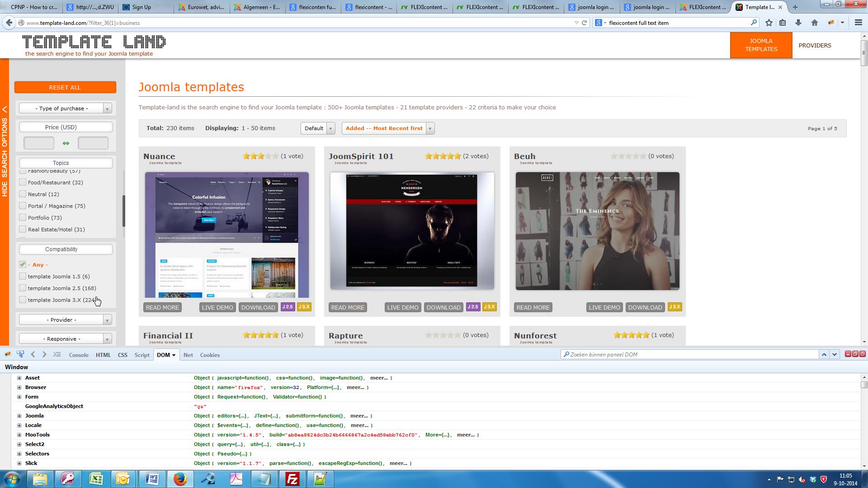This screenshot has height=488, width=868.
Task: Open Notepad++ from the taskbar
Action: [321, 479]
